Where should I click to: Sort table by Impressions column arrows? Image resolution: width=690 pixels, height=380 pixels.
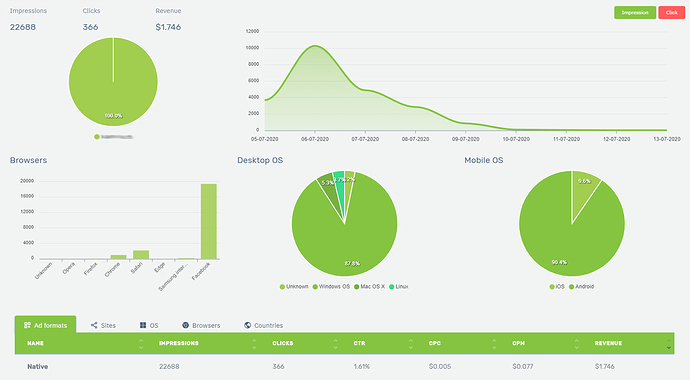click(254, 343)
